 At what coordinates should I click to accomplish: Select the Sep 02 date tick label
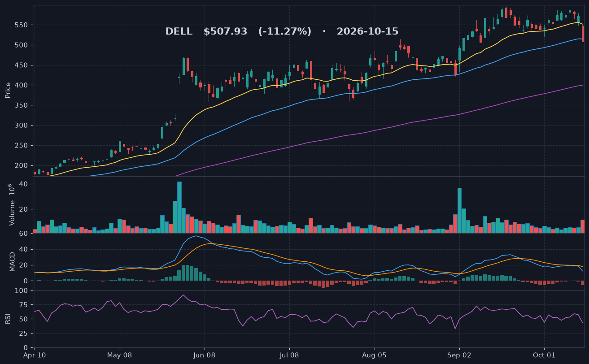tap(459, 355)
